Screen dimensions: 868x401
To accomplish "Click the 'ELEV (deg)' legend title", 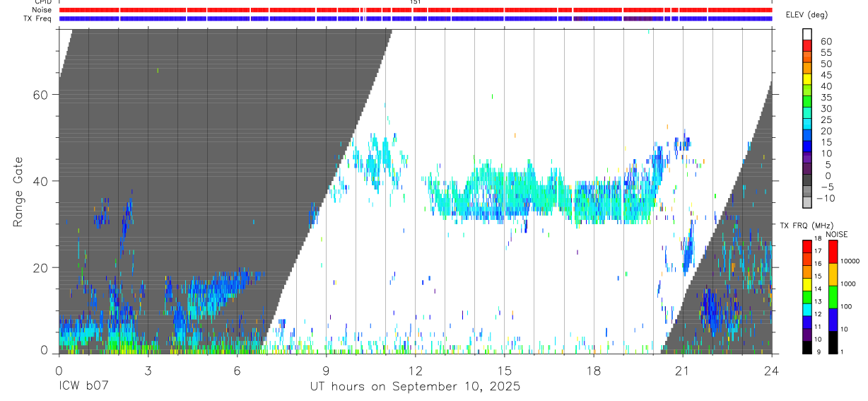I will (807, 15).
